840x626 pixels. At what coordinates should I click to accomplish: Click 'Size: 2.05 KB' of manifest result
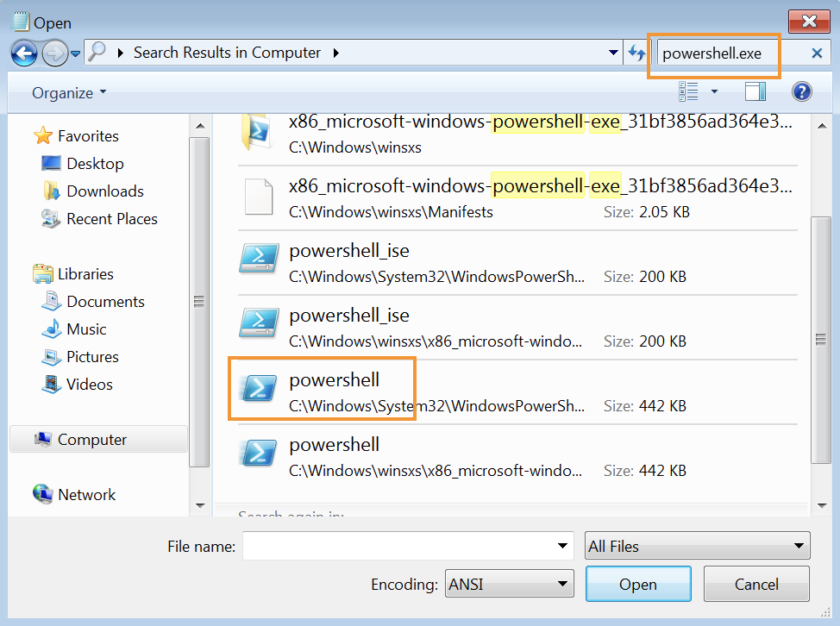tap(647, 213)
